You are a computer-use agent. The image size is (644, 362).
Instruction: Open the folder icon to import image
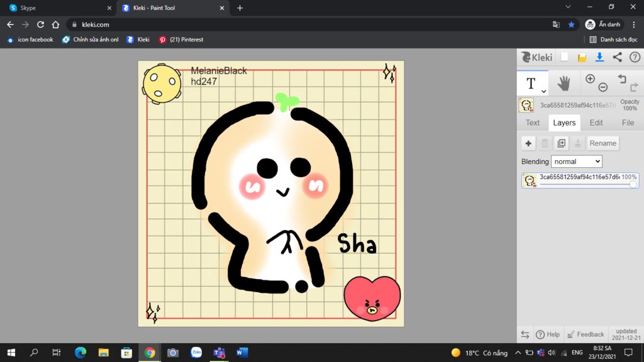pyautogui.click(x=582, y=57)
